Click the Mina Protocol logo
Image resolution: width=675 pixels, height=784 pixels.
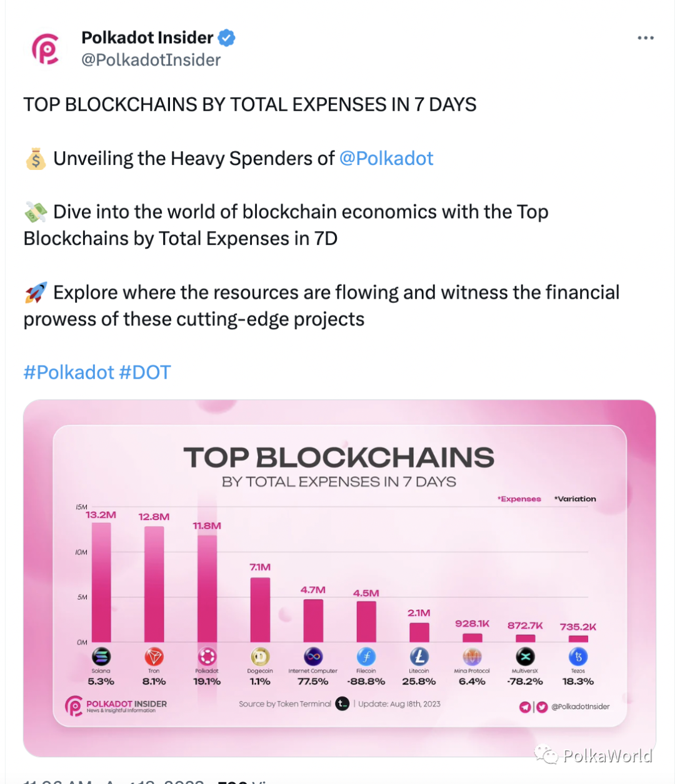472,657
